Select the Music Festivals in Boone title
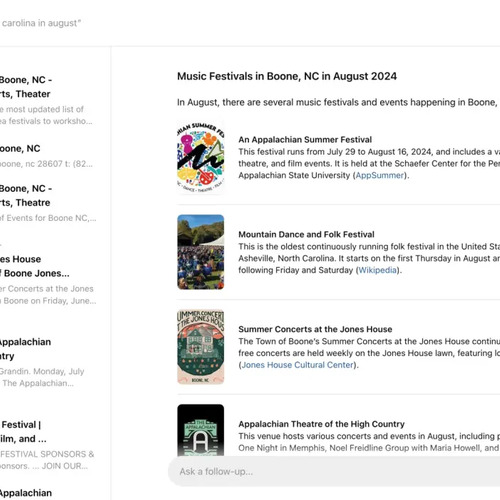Screen dimensions: 500x500 point(287,76)
